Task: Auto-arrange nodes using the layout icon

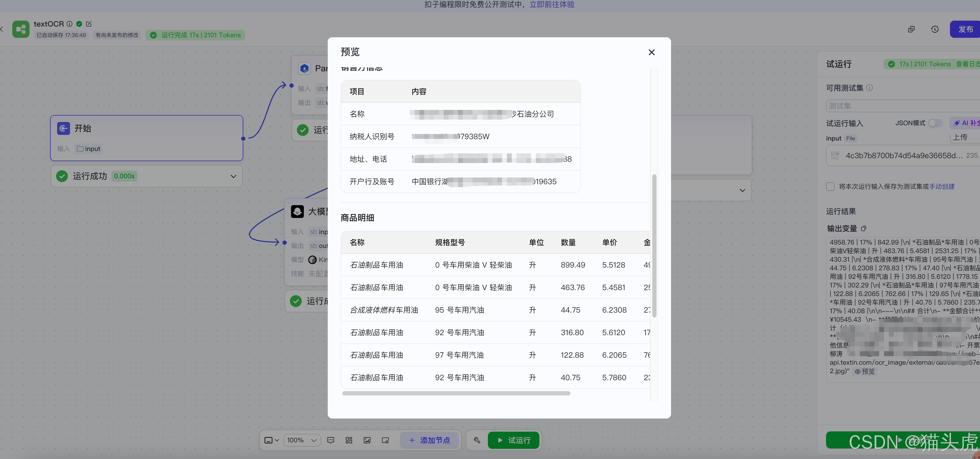Action: point(348,440)
